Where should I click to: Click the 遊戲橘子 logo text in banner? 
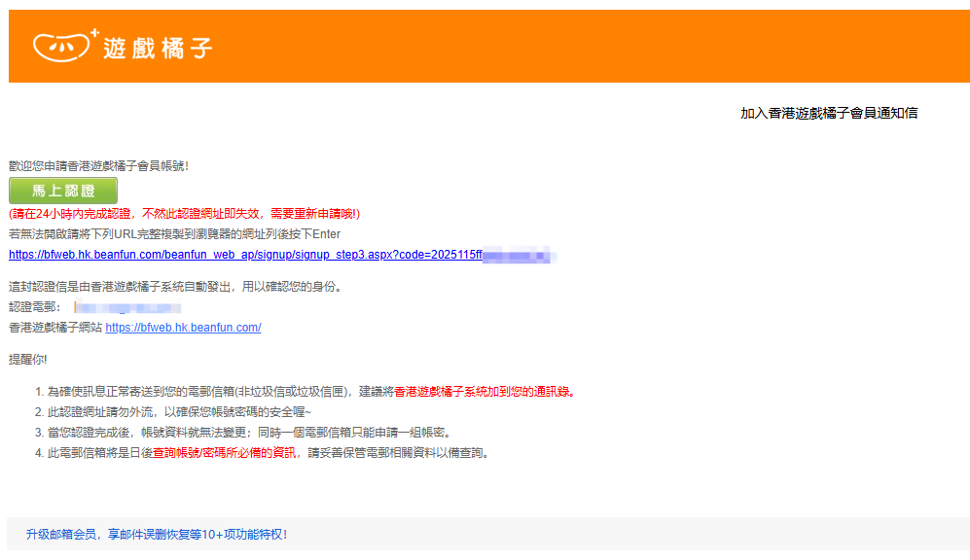click(158, 48)
